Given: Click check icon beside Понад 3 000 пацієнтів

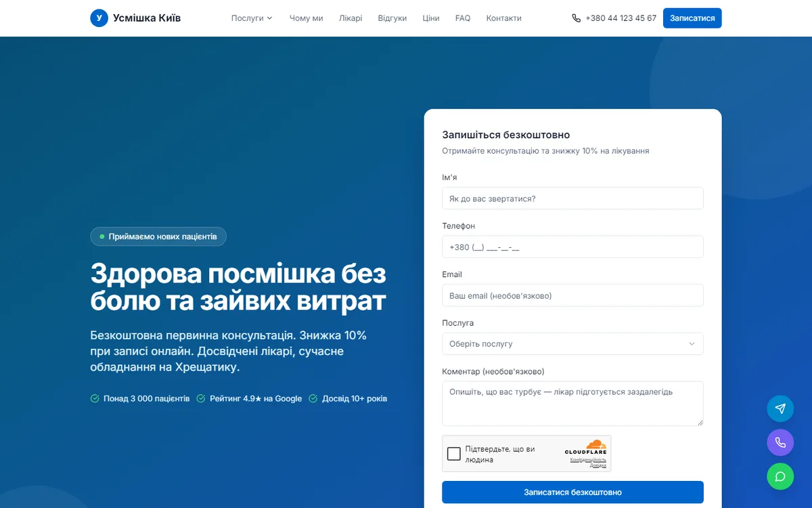Looking at the screenshot, I should click(95, 398).
